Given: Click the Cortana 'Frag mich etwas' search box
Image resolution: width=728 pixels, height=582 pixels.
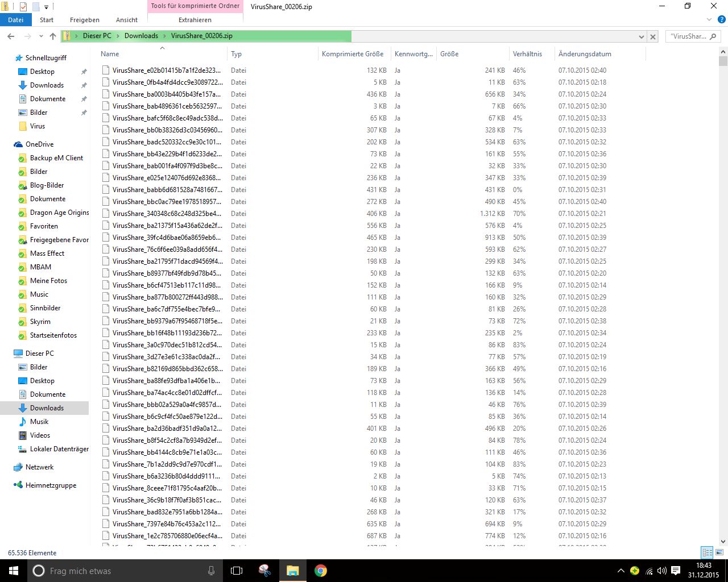Looking at the screenshot, I should click(x=125, y=571).
